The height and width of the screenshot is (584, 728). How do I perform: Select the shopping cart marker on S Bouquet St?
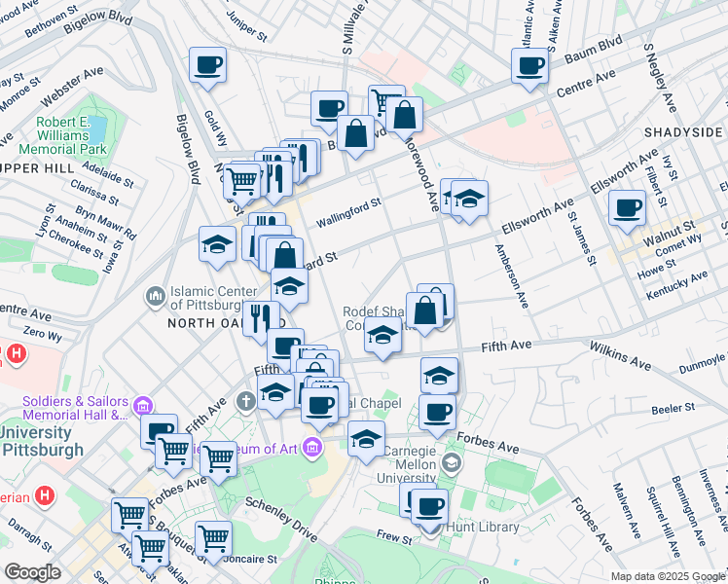point(130,517)
